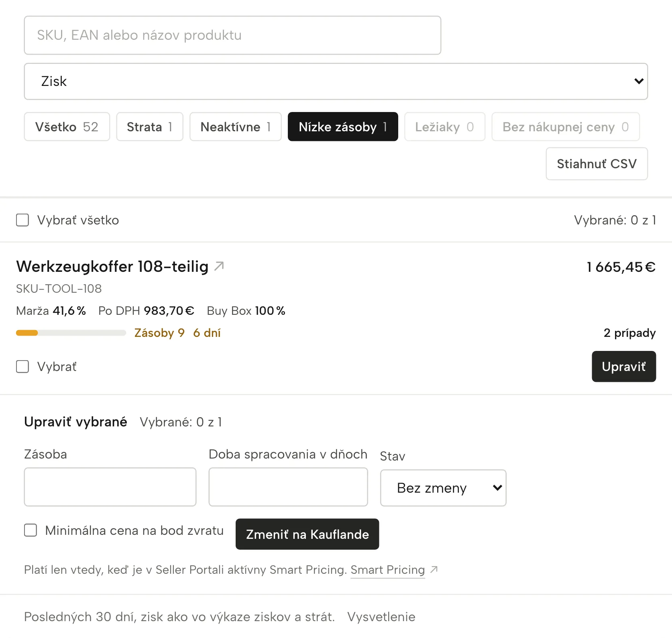Image resolution: width=672 pixels, height=638 pixels.
Task: Tick the 'Vybrať všetko' checkbox
Action: pyautogui.click(x=22, y=220)
